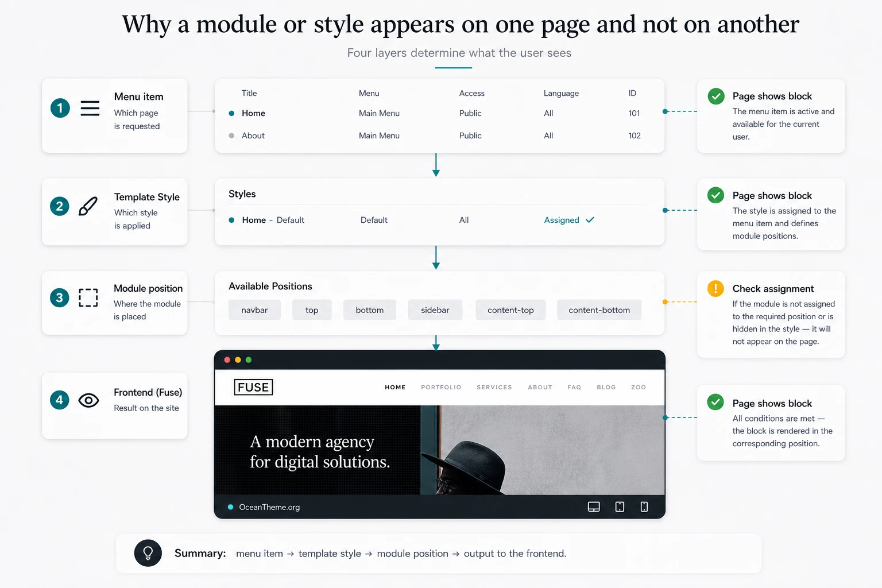Open the OceanTheme.org link

click(269, 507)
